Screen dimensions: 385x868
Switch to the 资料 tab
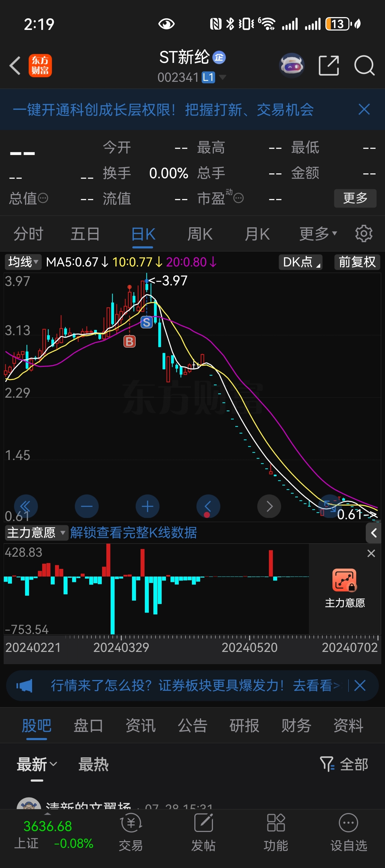point(348,725)
